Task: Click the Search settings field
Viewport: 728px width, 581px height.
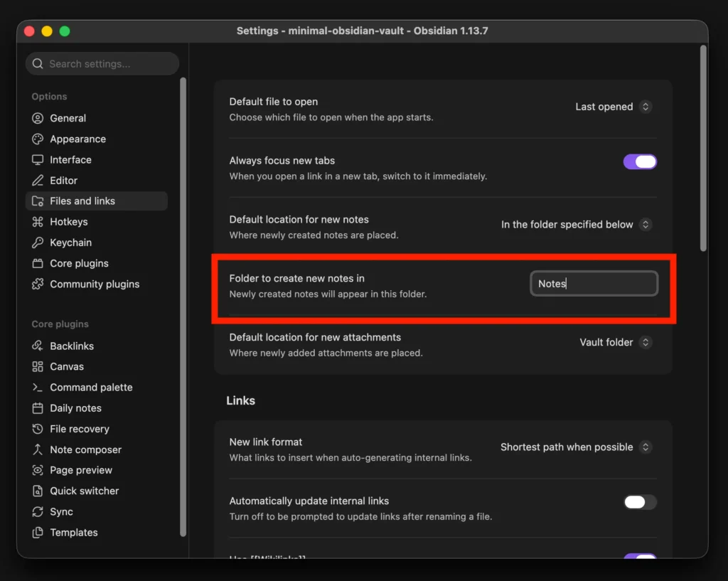Action: (102, 63)
